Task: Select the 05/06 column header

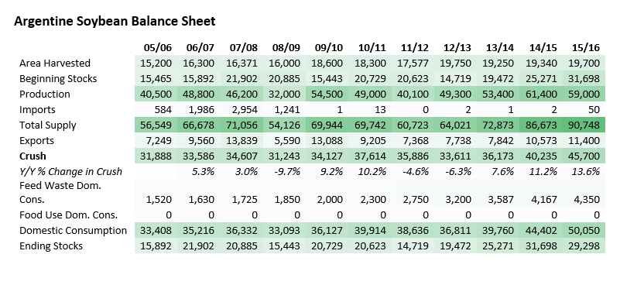Action: tap(157, 48)
